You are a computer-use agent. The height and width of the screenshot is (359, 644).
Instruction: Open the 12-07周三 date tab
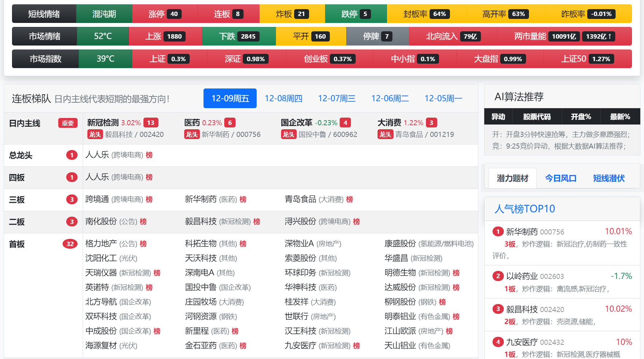click(x=337, y=98)
